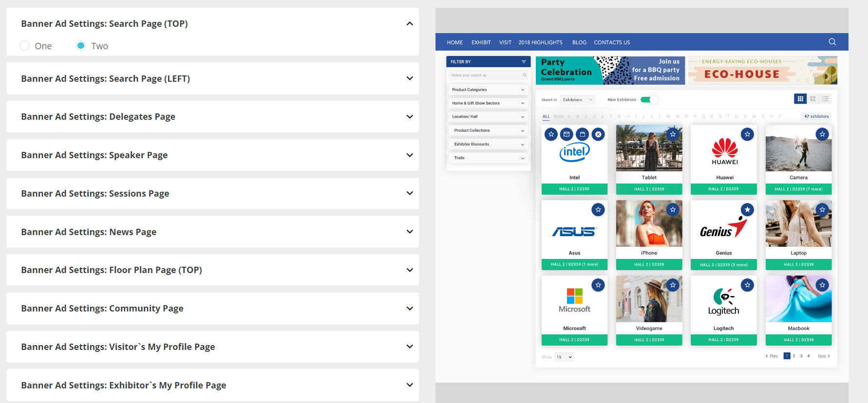Viewport: 868px width, 403px height.
Task: Click the Party Celebration banner ad
Action: (610, 71)
